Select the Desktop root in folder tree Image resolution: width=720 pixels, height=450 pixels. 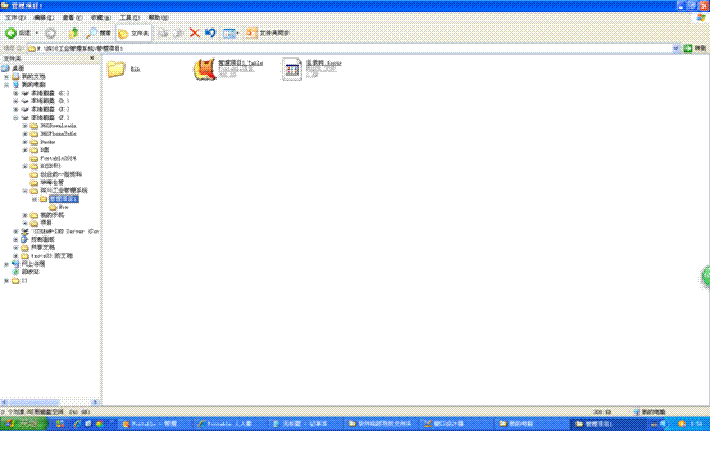[18, 68]
